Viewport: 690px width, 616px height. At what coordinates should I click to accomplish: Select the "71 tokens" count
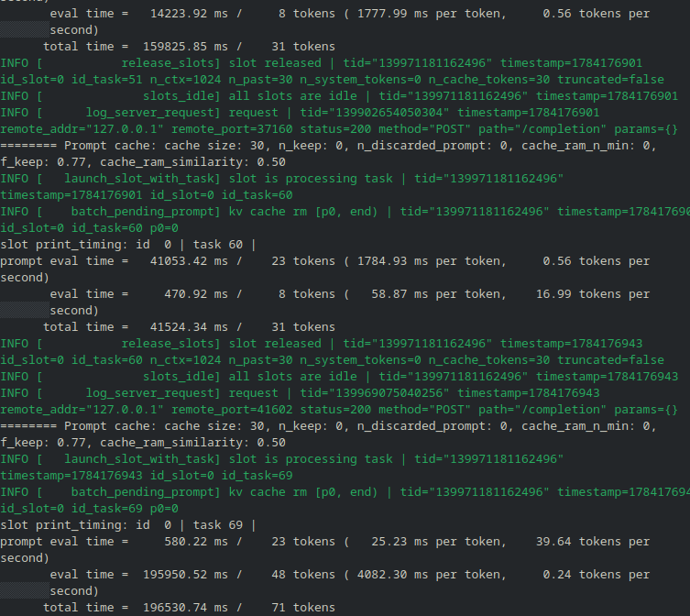pyautogui.click(x=303, y=608)
